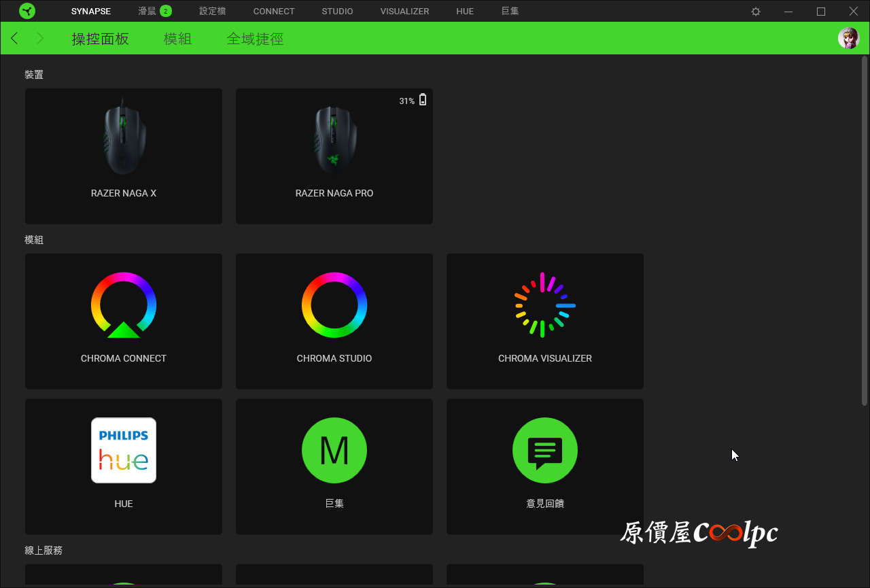This screenshot has height=588, width=870.
Task: Click the RAZER NAGA PRO label
Action: click(x=334, y=193)
